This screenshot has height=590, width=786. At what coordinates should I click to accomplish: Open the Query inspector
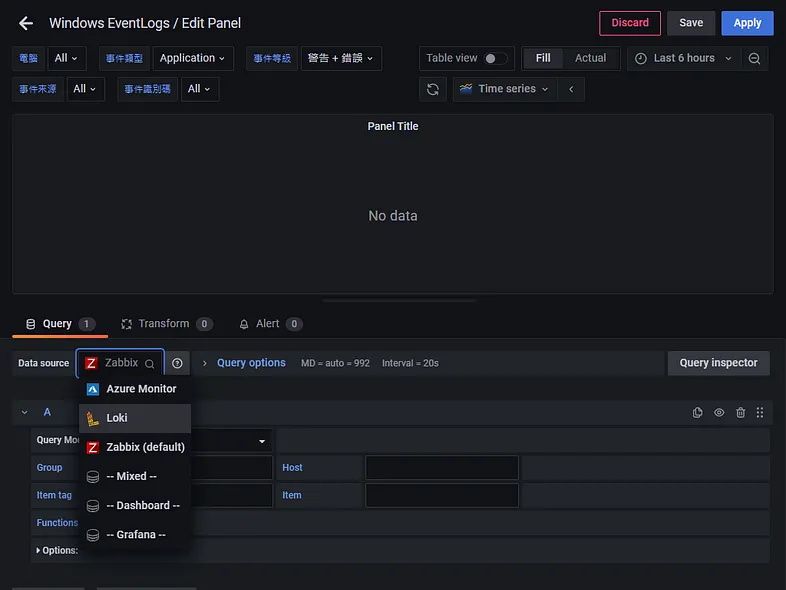click(x=718, y=363)
